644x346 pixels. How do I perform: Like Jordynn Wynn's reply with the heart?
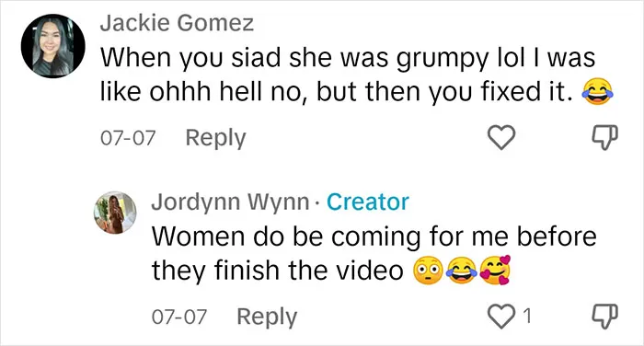(501, 316)
